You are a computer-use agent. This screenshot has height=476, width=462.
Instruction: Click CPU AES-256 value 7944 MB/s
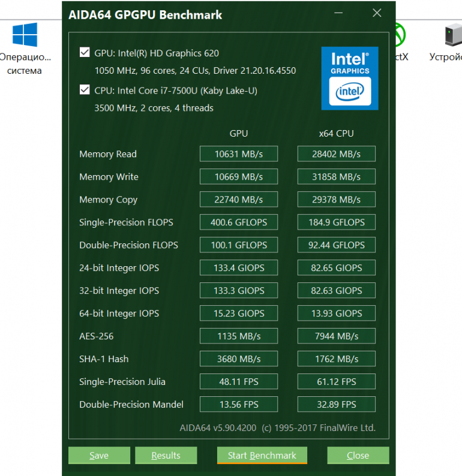click(x=336, y=336)
